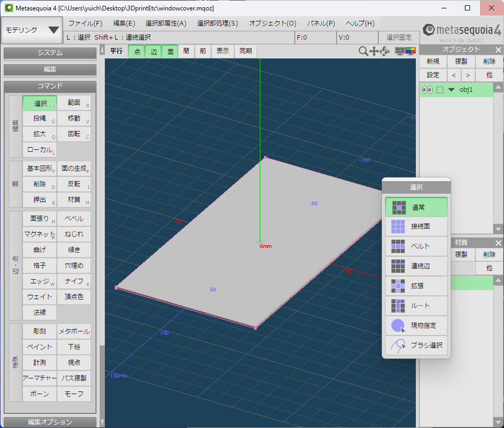Click the multicolor display settings monitor icon
This screenshot has height=428, width=504.
[x=411, y=51]
